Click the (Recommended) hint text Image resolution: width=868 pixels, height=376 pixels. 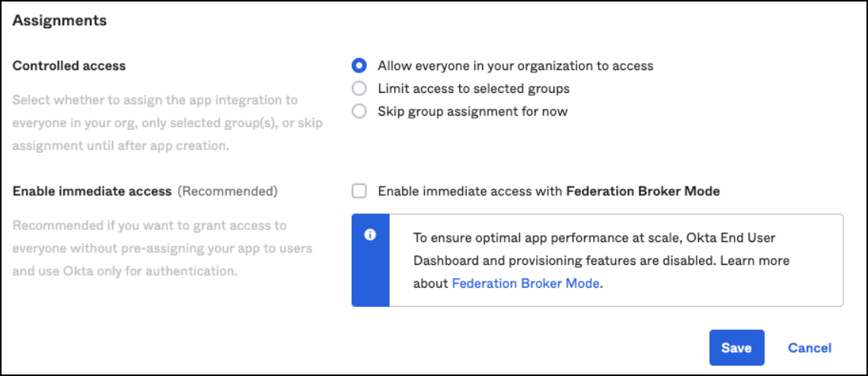pos(228,191)
